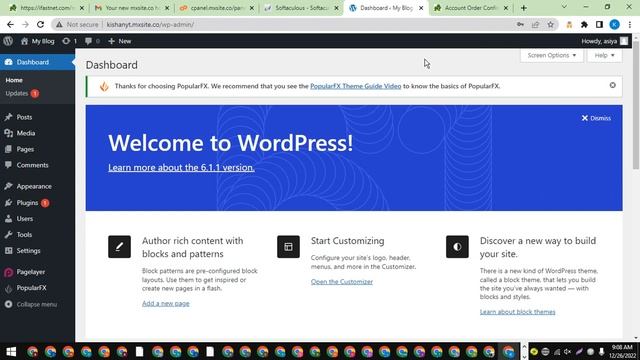Open Chrome profile avatar

tap(614, 24)
